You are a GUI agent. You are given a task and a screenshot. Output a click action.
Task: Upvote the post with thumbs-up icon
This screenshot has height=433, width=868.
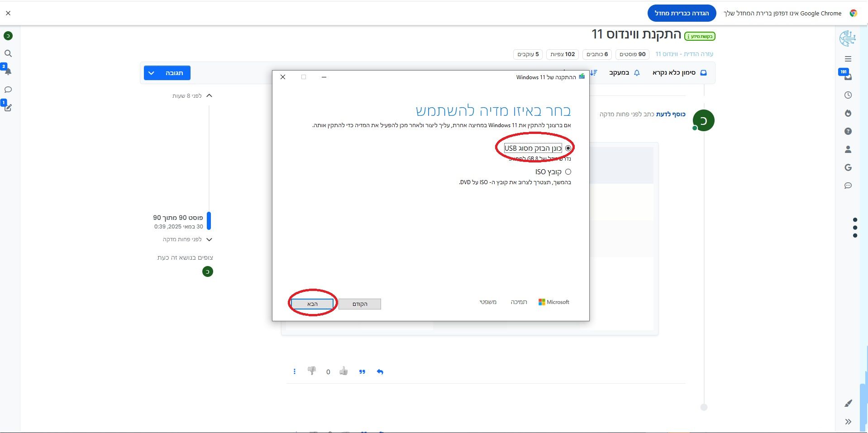click(x=344, y=371)
